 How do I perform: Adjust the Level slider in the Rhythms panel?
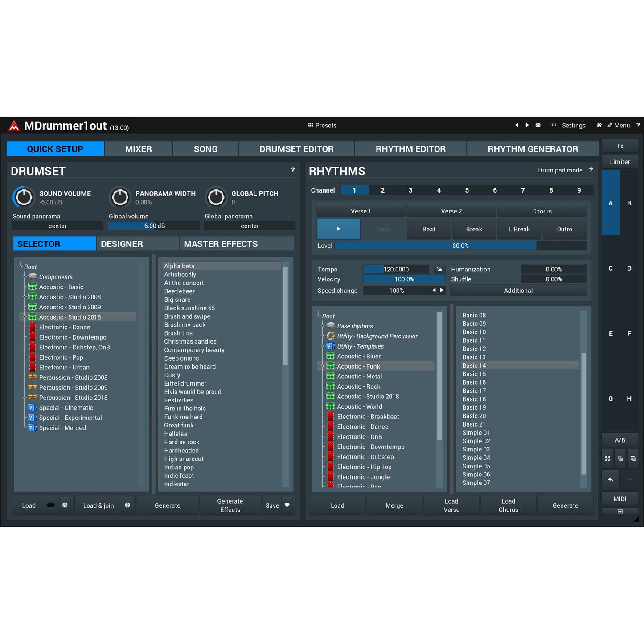(459, 245)
